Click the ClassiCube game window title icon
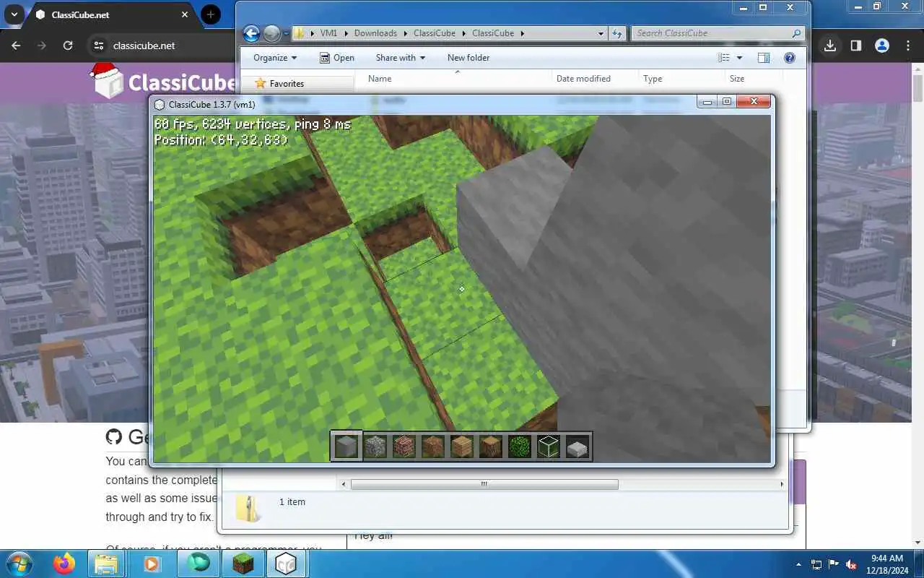The image size is (924, 578). coord(160,105)
